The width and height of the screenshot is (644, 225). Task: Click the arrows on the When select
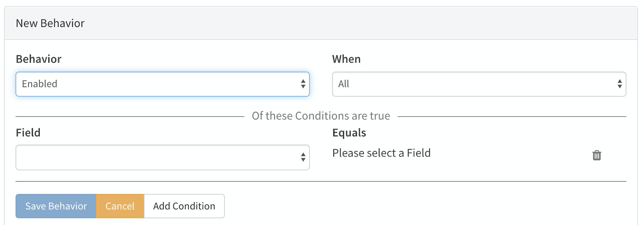click(619, 84)
